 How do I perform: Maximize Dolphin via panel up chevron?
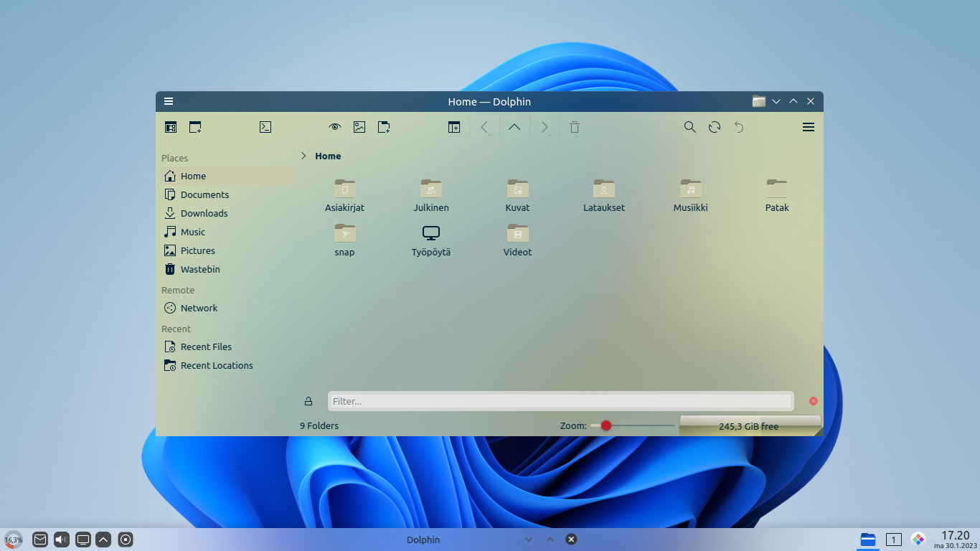coord(550,540)
